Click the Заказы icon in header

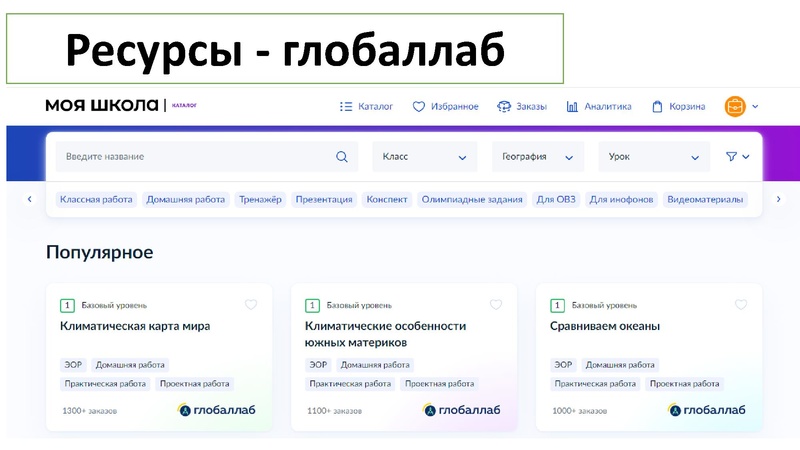pyautogui.click(x=504, y=107)
